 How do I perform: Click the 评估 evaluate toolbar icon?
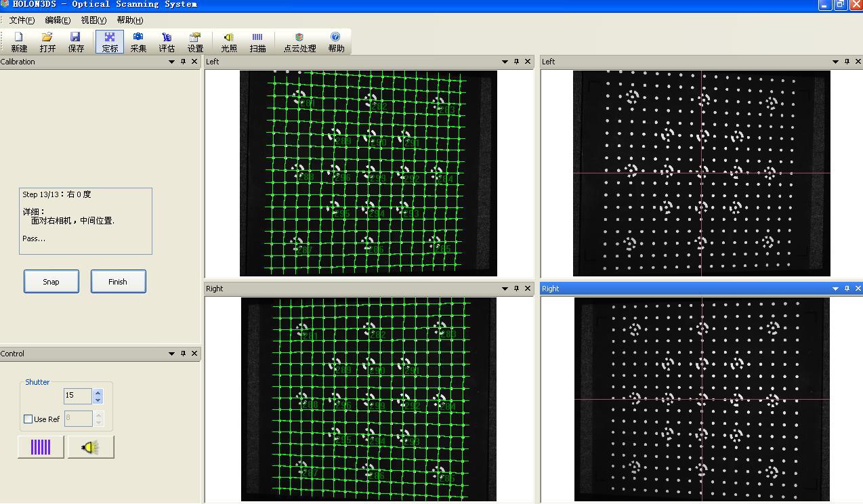tap(167, 42)
